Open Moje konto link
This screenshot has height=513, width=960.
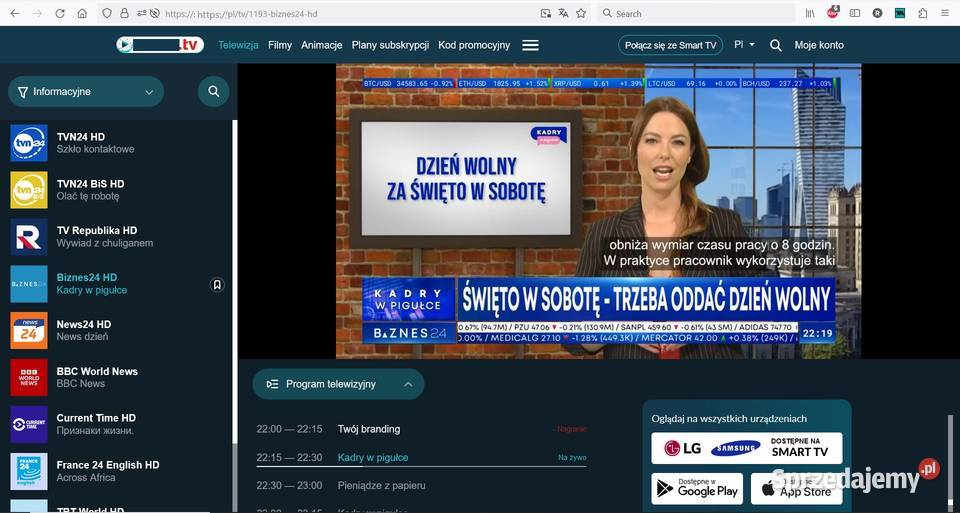pos(819,45)
